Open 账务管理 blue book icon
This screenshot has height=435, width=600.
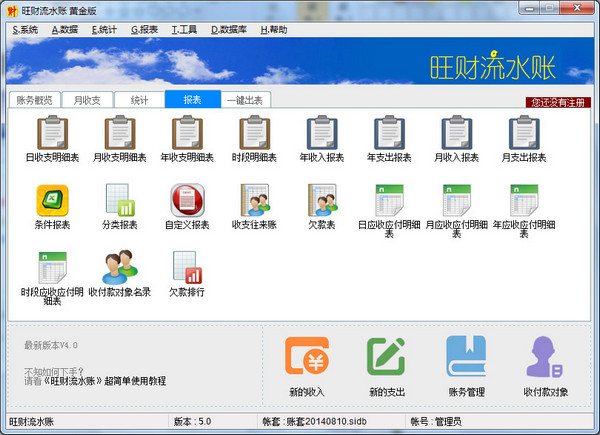click(466, 356)
